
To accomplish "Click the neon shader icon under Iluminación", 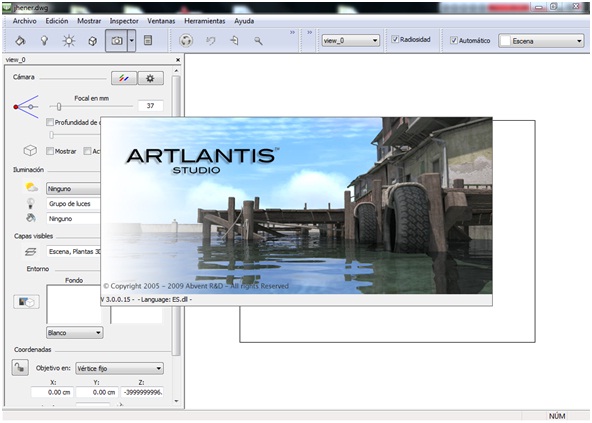I will pos(31,218).
